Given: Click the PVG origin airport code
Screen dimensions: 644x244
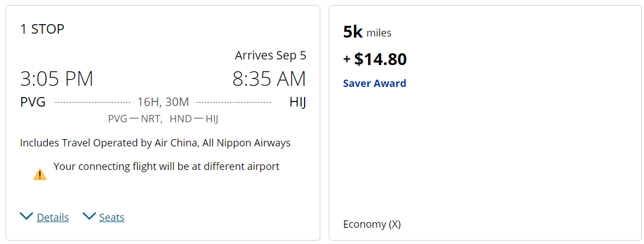Looking at the screenshot, I should (x=33, y=102).
